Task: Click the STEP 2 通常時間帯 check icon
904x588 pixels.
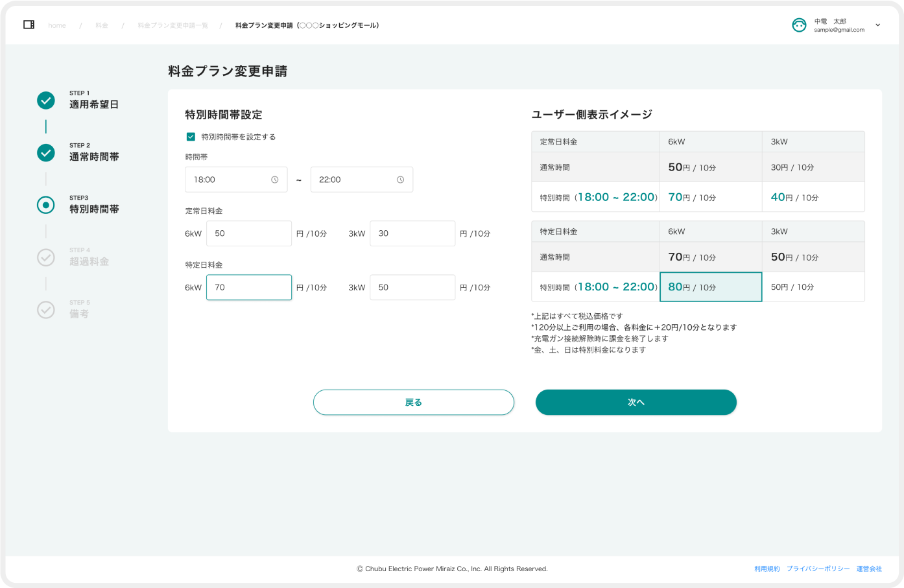Action: point(45,153)
